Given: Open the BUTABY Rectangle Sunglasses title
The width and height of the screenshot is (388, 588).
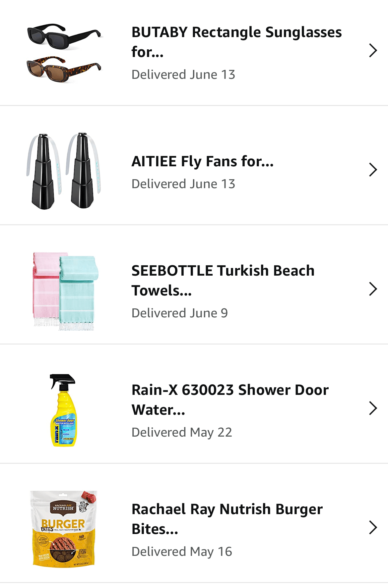Looking at the screenshot, I should coord(236,42).
